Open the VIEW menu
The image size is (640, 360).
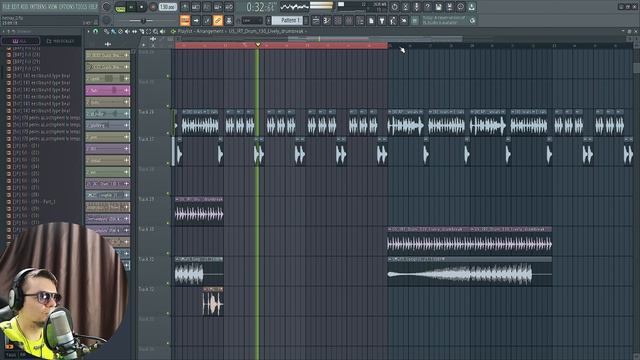[x=54, y=7]
